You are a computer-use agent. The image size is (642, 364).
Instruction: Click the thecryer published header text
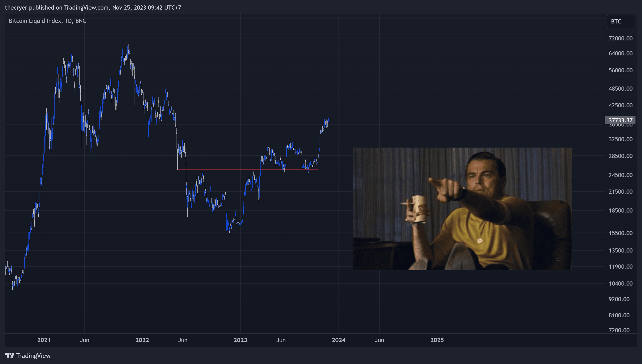93,8
